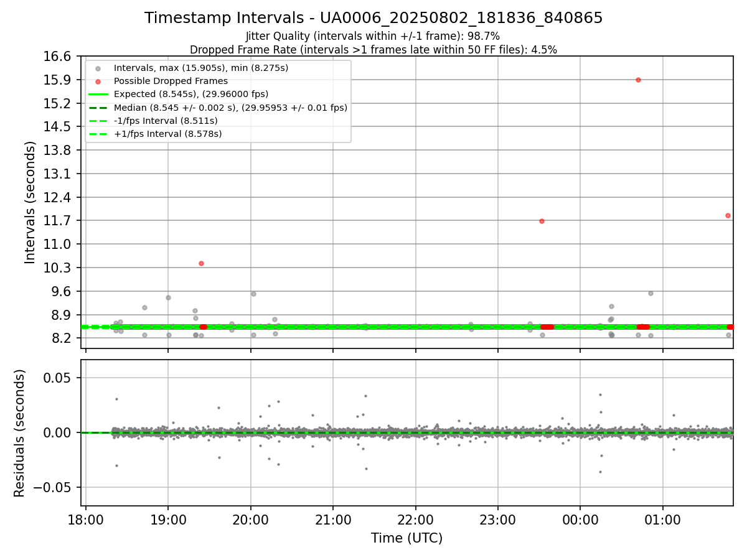
Task: Click the '−0.05' residuals tick label
Action: coord(54,487)
